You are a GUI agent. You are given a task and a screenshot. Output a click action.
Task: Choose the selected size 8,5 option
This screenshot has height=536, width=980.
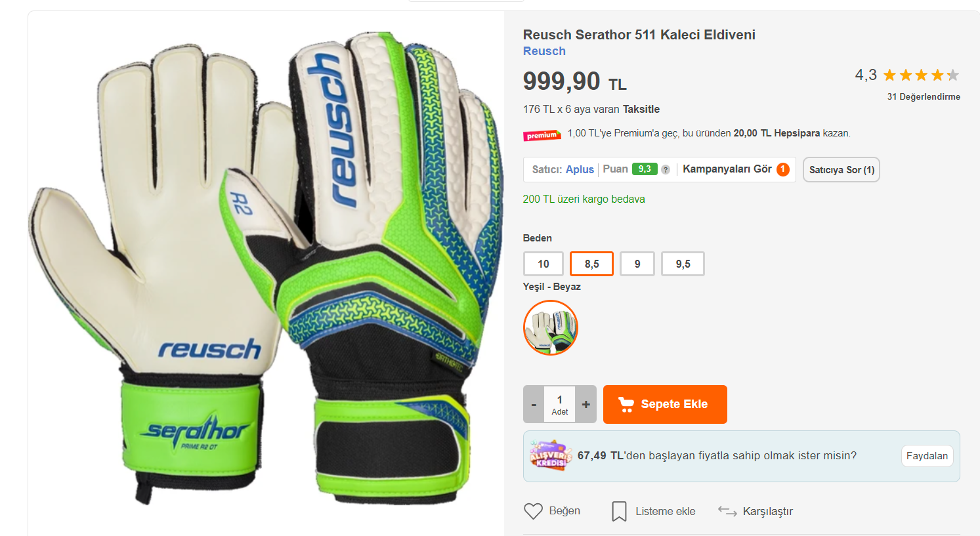click(x=591, y=264)
